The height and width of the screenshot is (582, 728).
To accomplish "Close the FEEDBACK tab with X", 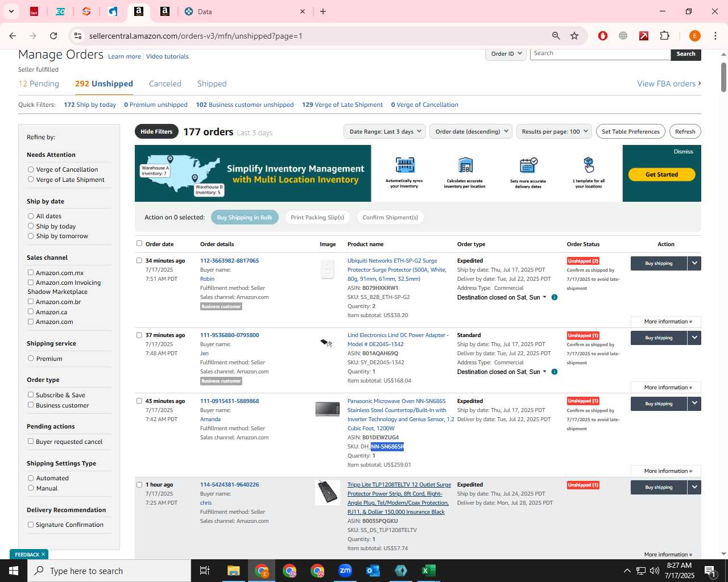I will [43, 554].
